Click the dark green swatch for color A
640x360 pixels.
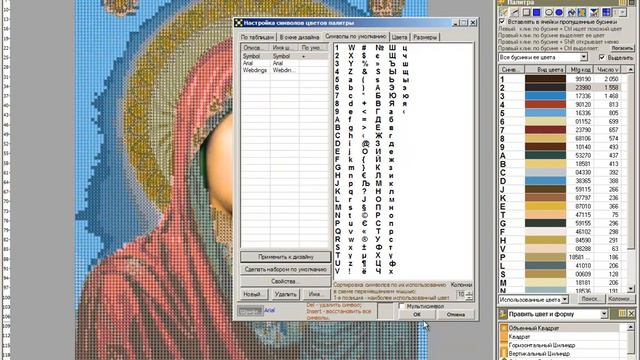coord(545,156)
